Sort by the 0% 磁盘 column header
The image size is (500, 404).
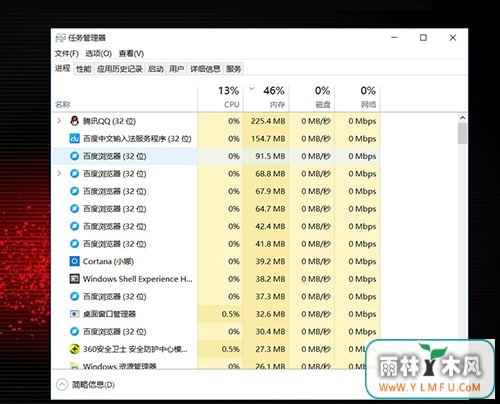coord(312,97)
